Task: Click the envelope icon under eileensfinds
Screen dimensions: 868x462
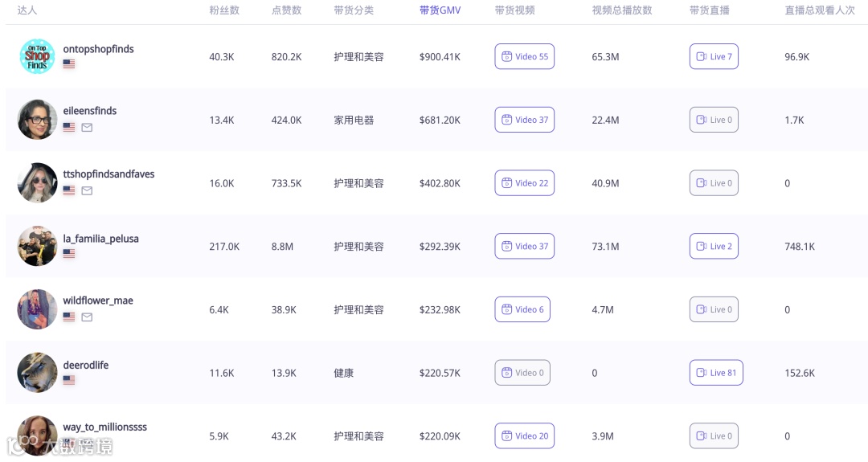Action: point(87,127)
